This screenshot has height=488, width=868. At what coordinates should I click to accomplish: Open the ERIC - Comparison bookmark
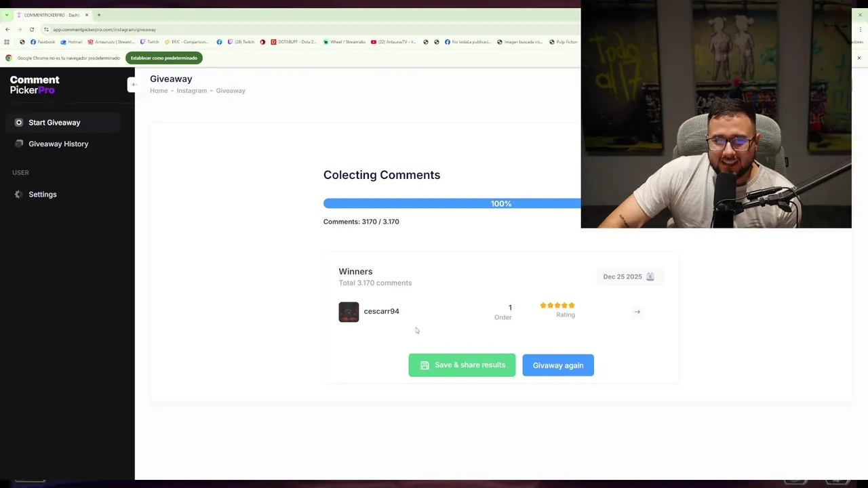pyautogui.click(x=187, y=42)
